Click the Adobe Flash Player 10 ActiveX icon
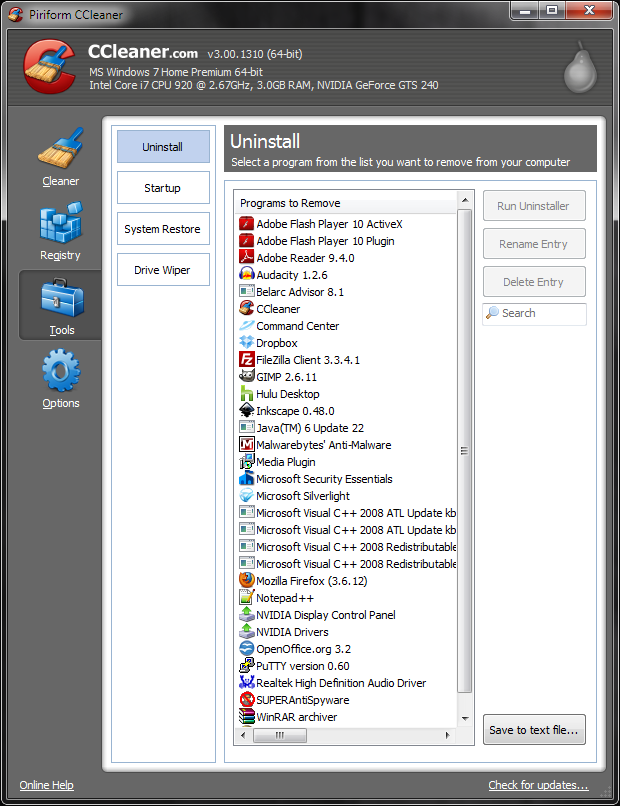The image size is (620, 806). pyautogui.click(x=247, y=224)
